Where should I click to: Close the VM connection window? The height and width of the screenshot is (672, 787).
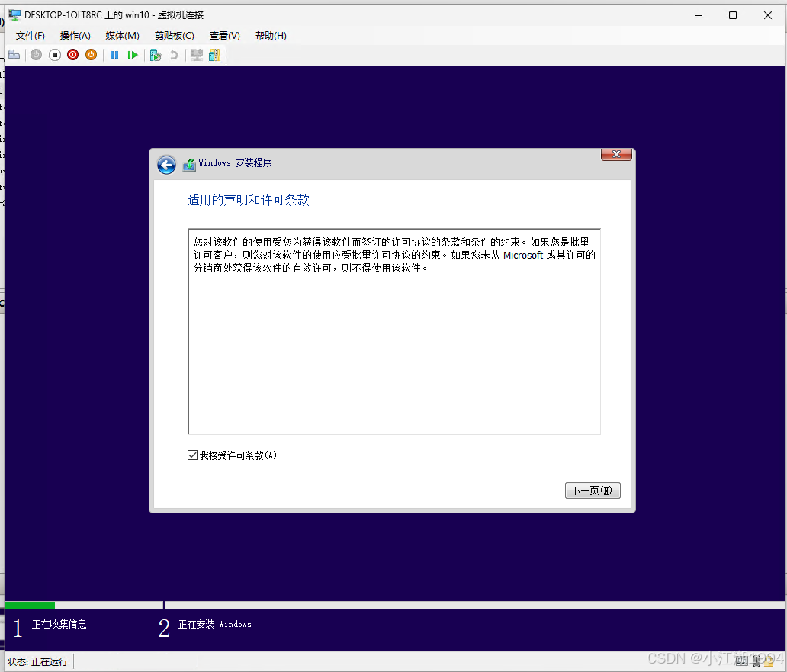point(768,15)
